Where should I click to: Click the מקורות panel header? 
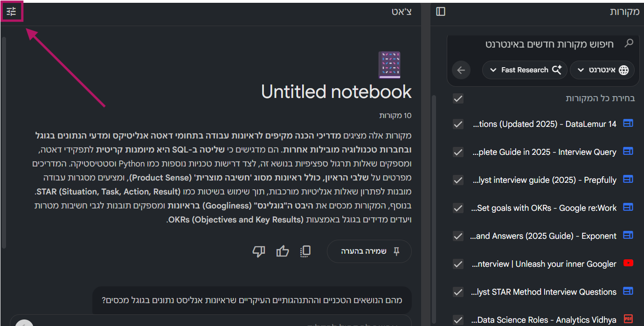point(624,12)
